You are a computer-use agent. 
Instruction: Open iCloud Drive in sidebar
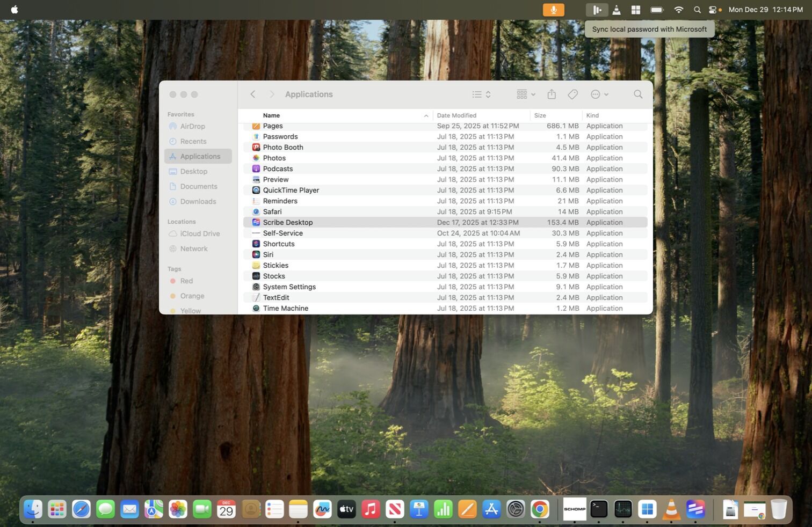[x=200, y=233]
